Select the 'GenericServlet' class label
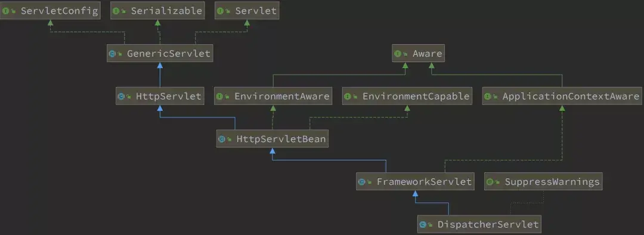This screenshot has width=644, height=235. point(169,54)
